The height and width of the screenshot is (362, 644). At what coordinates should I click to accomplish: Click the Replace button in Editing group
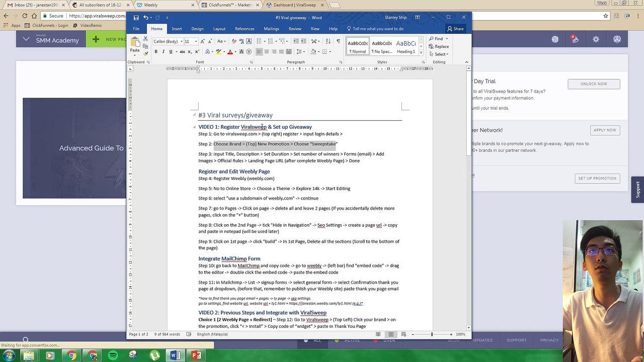pyautogui.click(x=439, y=46)
